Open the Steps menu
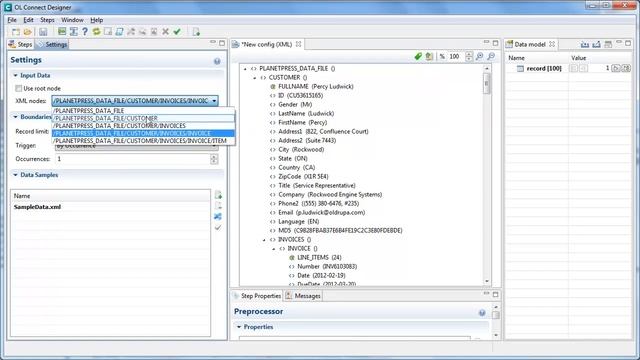 47,20
